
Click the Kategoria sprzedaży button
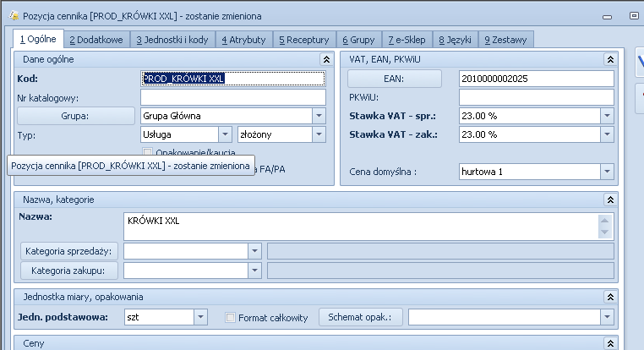[70, 251]
